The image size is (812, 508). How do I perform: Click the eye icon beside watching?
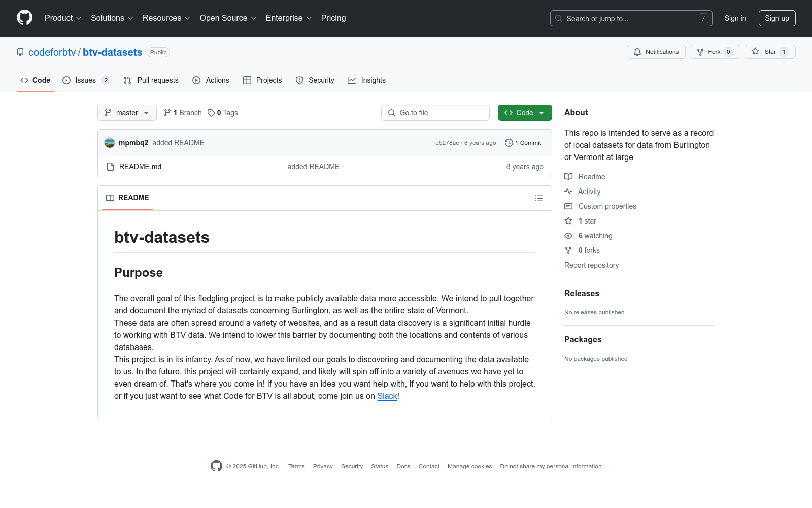point(568,236)
